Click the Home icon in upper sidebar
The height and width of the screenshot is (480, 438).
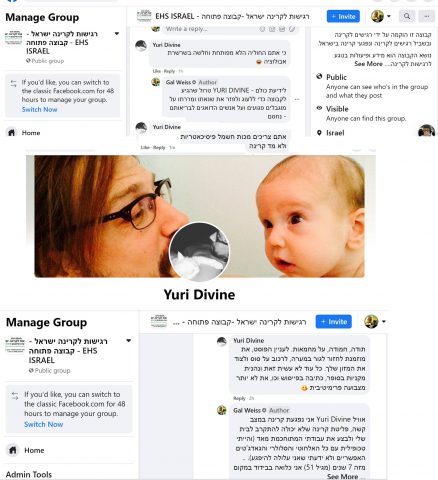pyautogui.click(x=11, y=133)
